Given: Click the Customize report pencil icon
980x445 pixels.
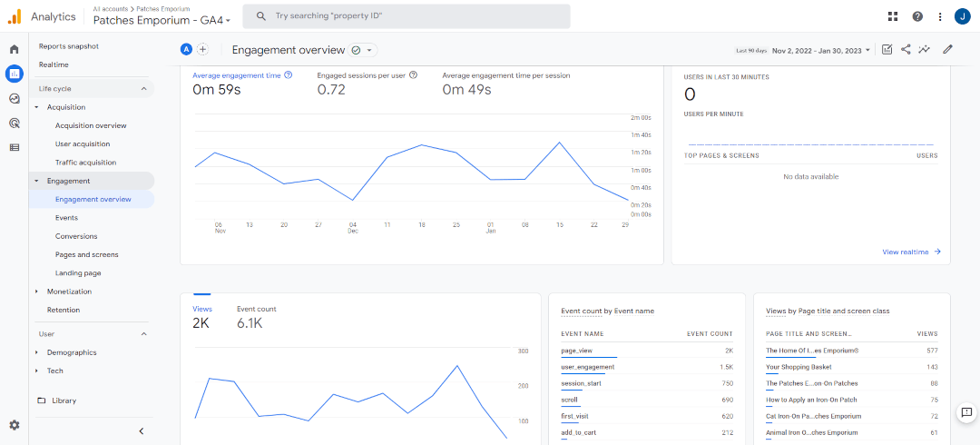Looking at the screenshot, I should [x=947, y=49].
